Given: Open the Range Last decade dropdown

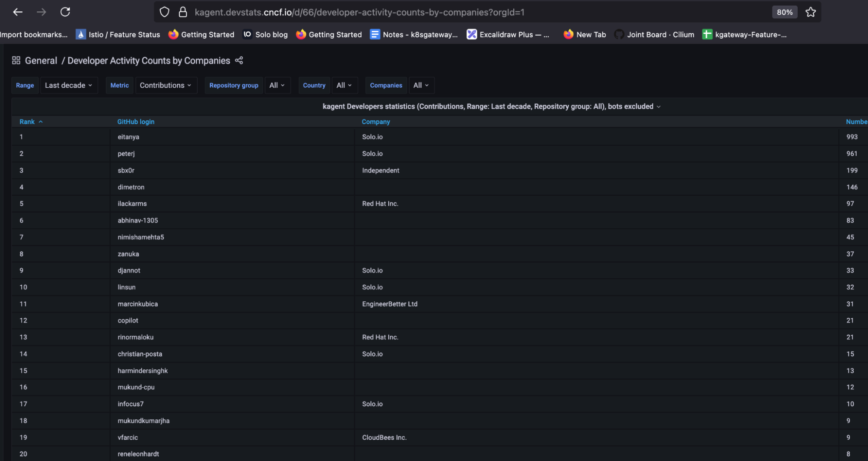Looking at the screenshot, I should tap(69, 86).
